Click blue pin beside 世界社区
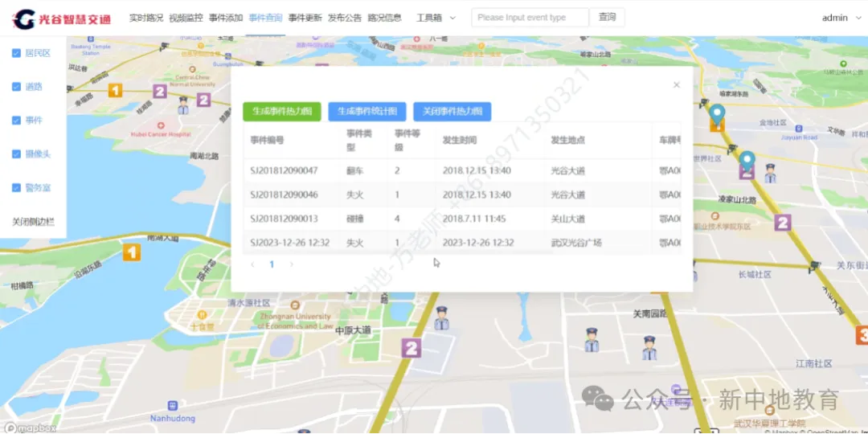Viewport: 868px width, 434px height. coord(747,161)
